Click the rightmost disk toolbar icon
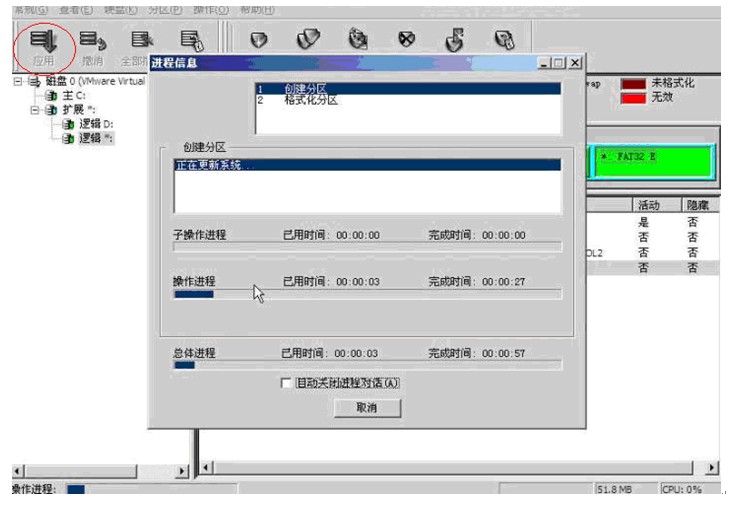 tap(503, 40)
